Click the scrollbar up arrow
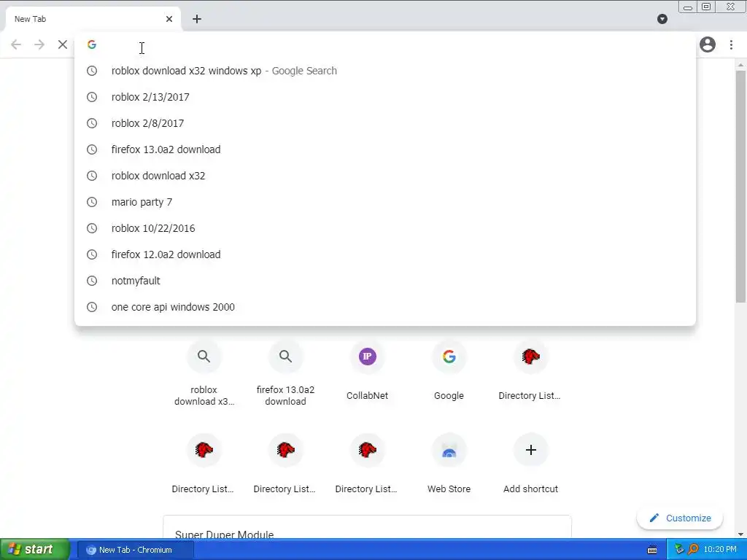Viewport: 747px width, 560px height. [x=740, y=64]
